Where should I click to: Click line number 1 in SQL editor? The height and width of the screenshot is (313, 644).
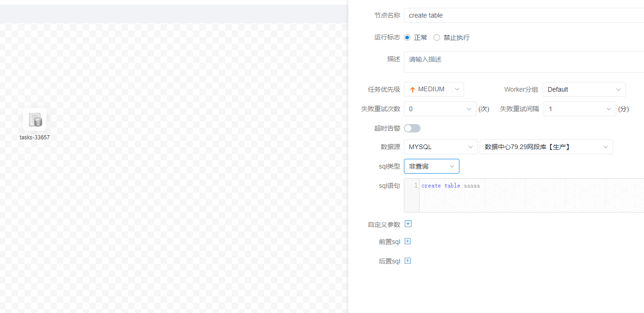coord(416,186)
